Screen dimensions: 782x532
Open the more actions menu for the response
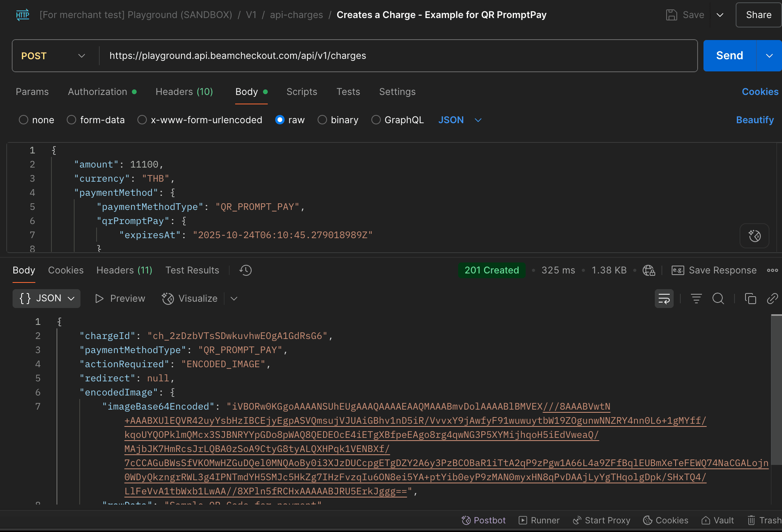[773, 270]
